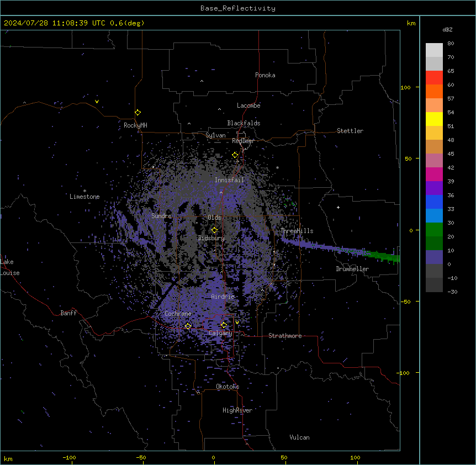
Task: Click the bright yellow 51–54 dBZ swatch
Action: pyautogui.click(x=434, y=119)
